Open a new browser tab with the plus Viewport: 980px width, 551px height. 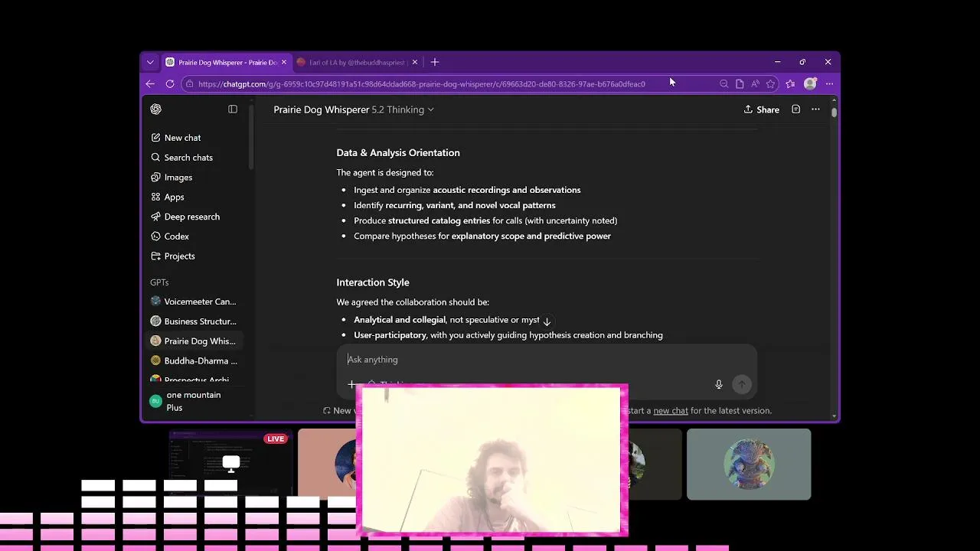click(435, 62)
